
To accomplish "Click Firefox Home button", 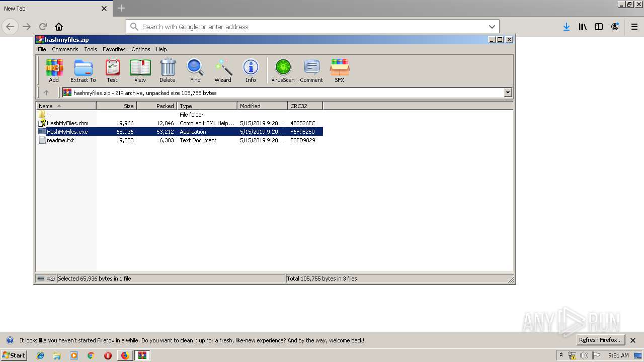I will (x=59, y=27).
